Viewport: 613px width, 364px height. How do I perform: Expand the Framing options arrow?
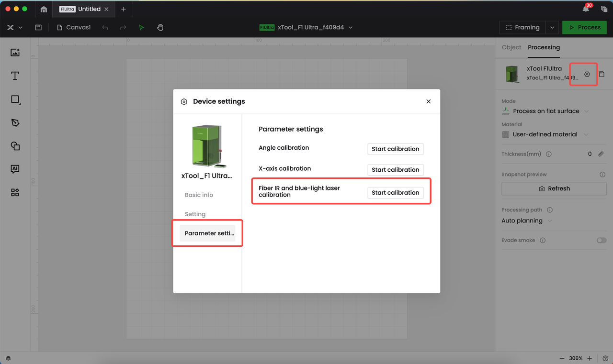tap(552, 27)
